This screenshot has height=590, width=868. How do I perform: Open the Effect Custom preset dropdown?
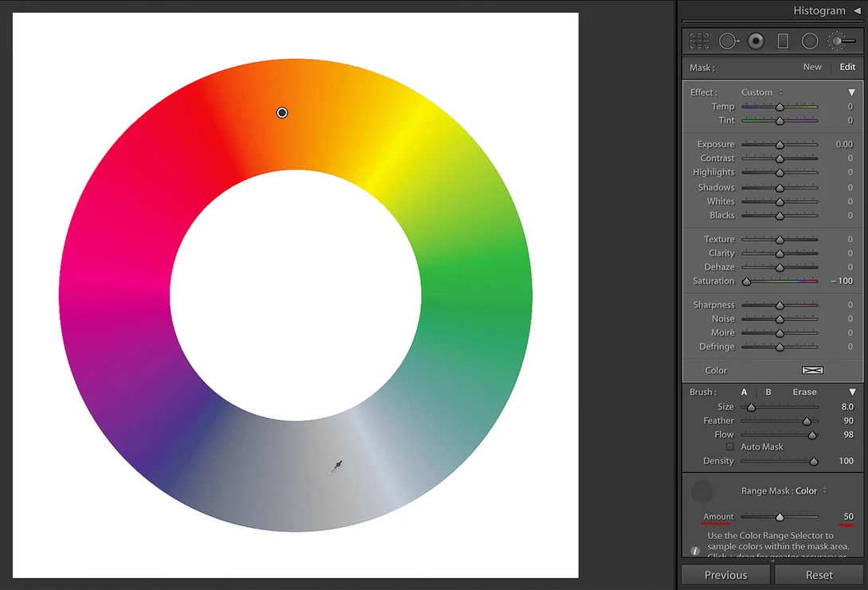tap(762, 92)
